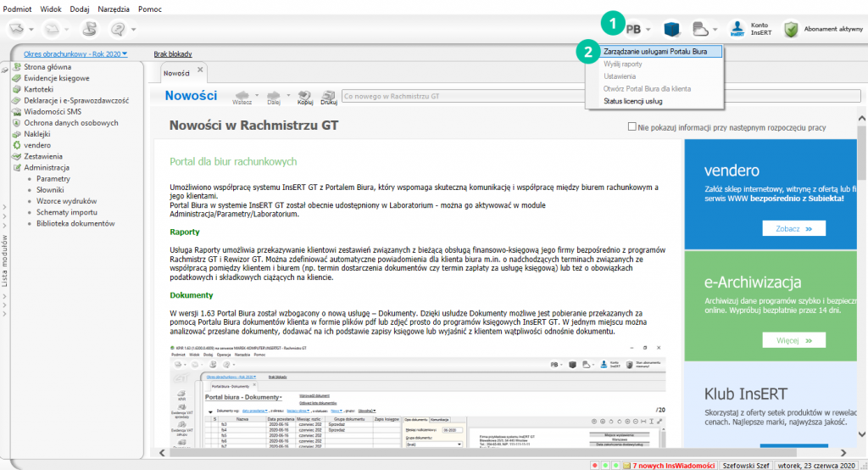Check Nie pokazuj informacji przy następnym rozpoczęciu
This screenshot has width=868, height=470.
tap(632, 127)
